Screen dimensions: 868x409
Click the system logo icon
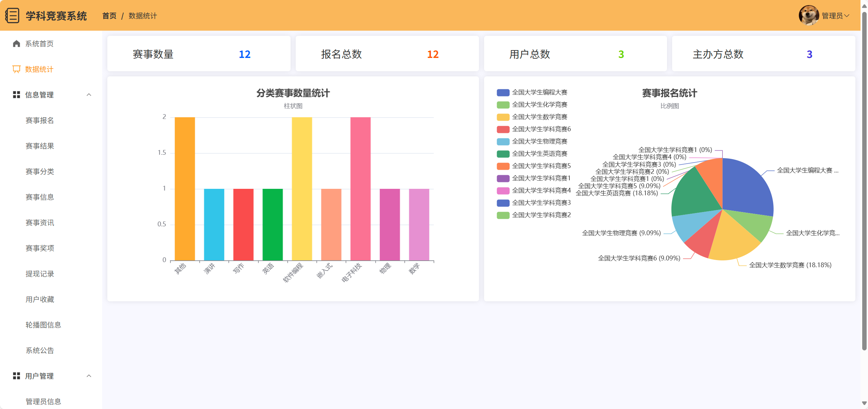tap(13, 16)
